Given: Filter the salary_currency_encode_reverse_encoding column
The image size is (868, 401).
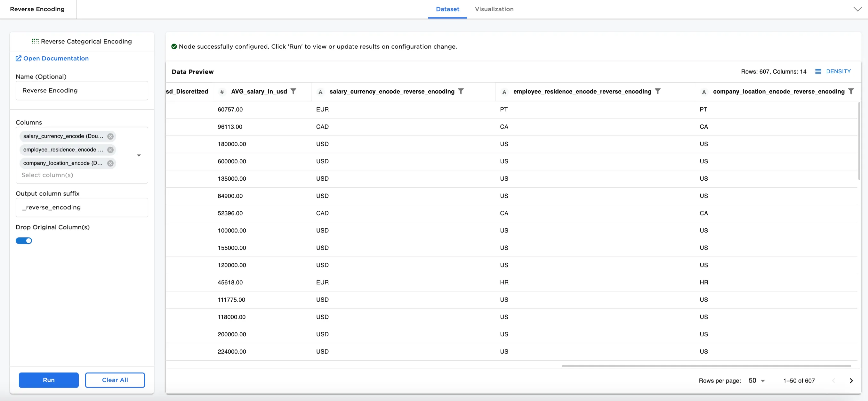Looking at the screenshot, I should 461,91.
